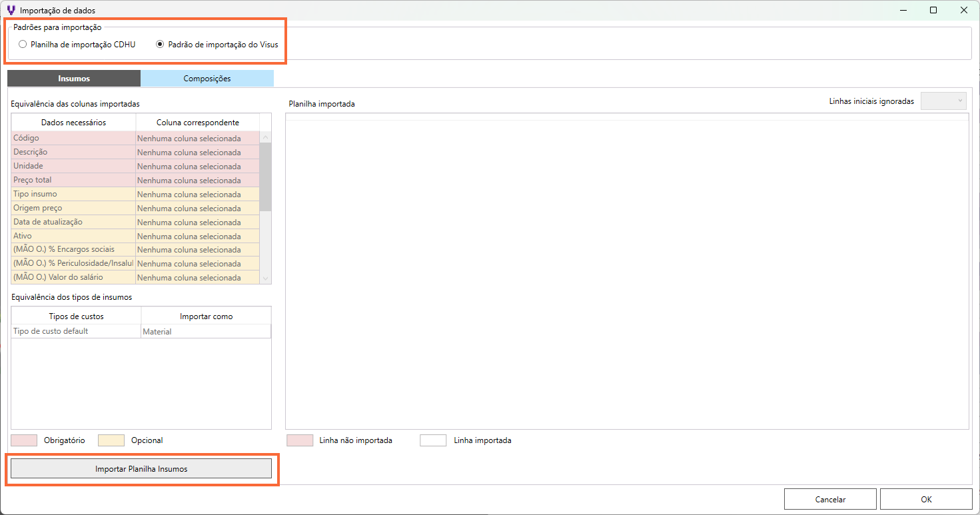Click the Visus app icon in title bar

pos(11,11)
